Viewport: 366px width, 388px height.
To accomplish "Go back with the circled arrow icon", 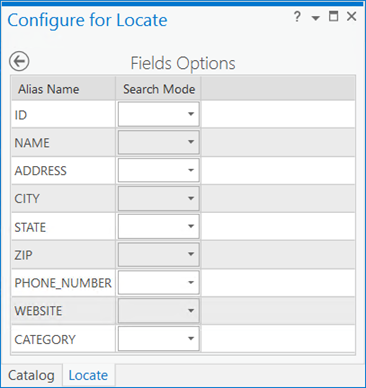I will point(19,61).
